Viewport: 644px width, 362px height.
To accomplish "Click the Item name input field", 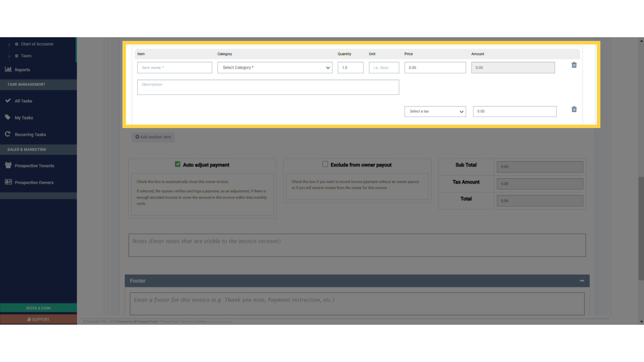I will tap(174, 68).
